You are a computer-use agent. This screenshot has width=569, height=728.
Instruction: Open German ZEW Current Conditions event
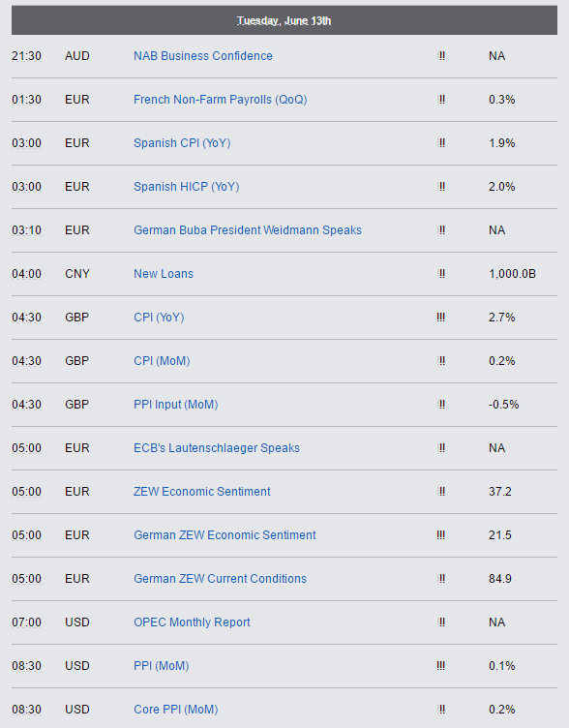(x=220, y=579)
